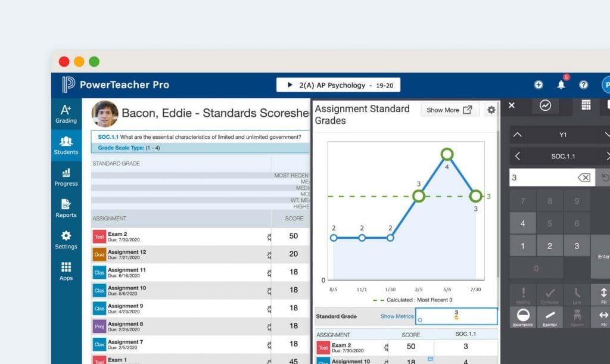Viewport: 610px width, 364px height.
Task: Select the Assignment 12 quiz row
Action: click(200, 255)
